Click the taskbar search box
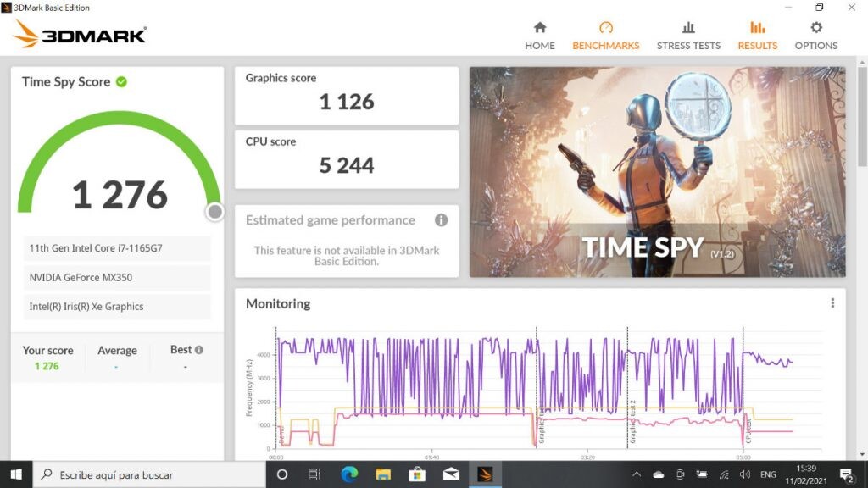Image resolution: width=868 pixels, height=488 pixels. (149, 474)
